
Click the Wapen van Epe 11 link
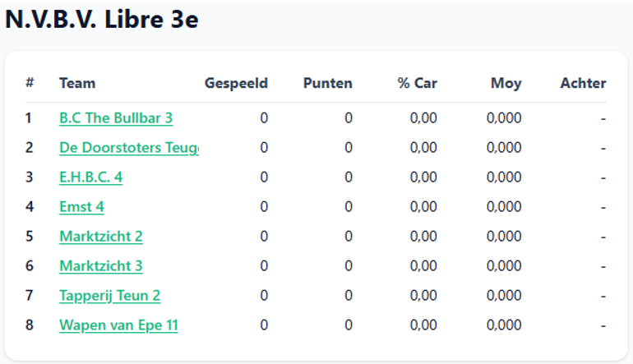point(118,325)
